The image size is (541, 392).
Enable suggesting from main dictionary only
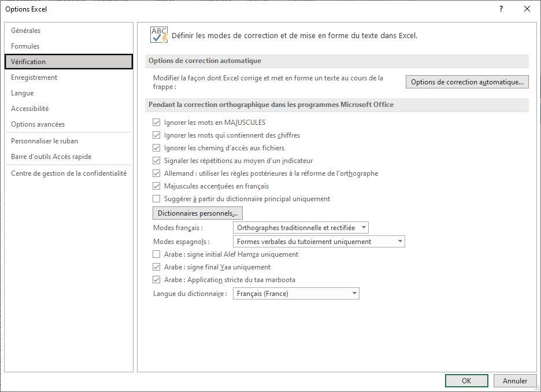point(157,198)
